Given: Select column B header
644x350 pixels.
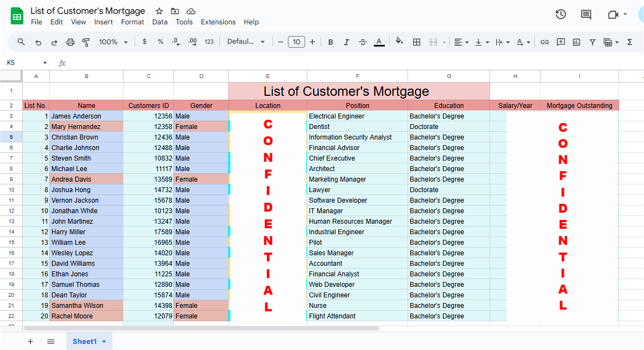Looking at the screenshot, I should pos(86,76).
